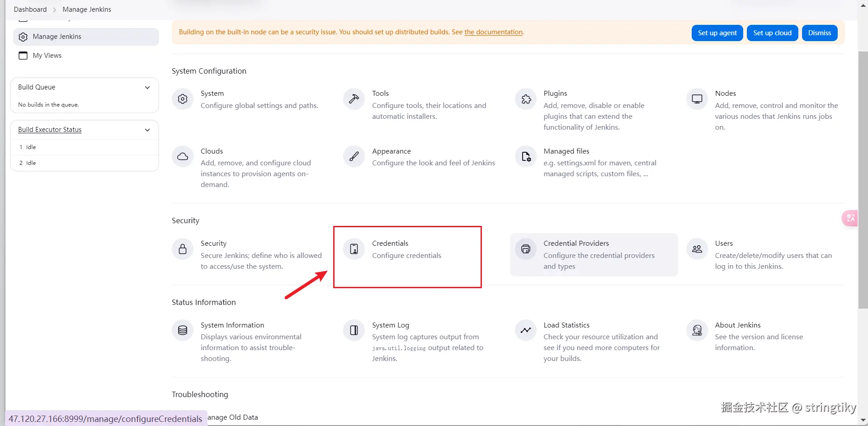Viewport: 868px width, 426px height.
Task: Open the Credential Providers icon
Action: tap(526, 249)
